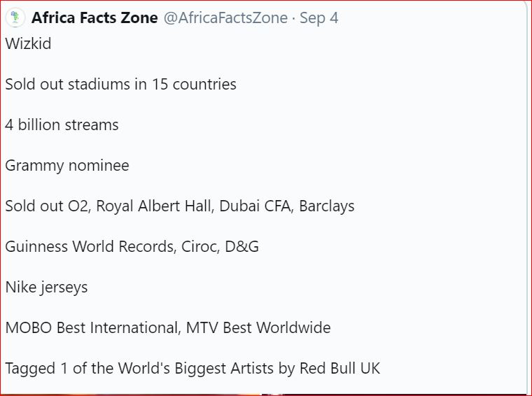Click the word Barclays

pyautogui.click(x=327, y=206)
